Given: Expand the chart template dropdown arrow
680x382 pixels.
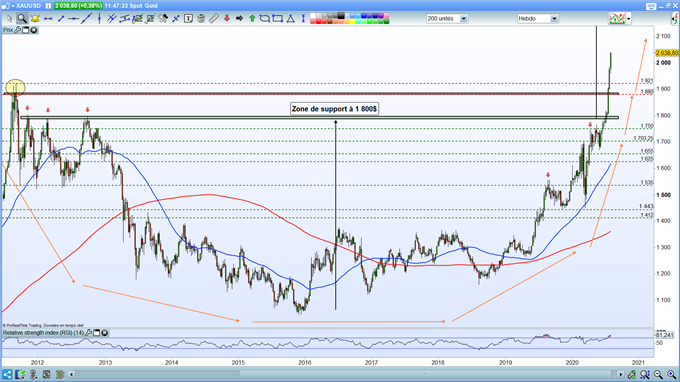Looking at the screenshot, I should (628, 19).
